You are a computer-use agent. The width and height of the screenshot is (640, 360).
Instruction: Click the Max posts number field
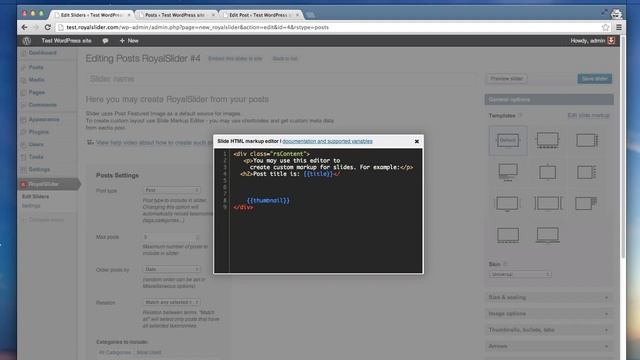(171, 237)
